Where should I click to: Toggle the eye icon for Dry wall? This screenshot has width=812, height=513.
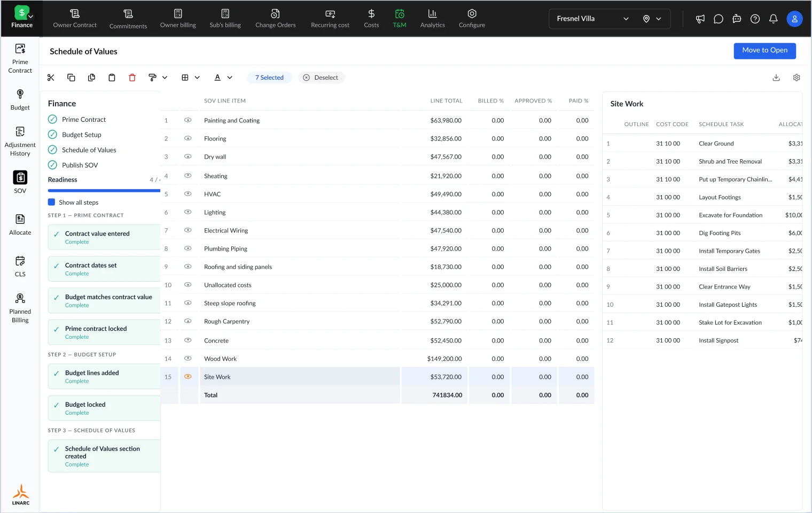188,157
